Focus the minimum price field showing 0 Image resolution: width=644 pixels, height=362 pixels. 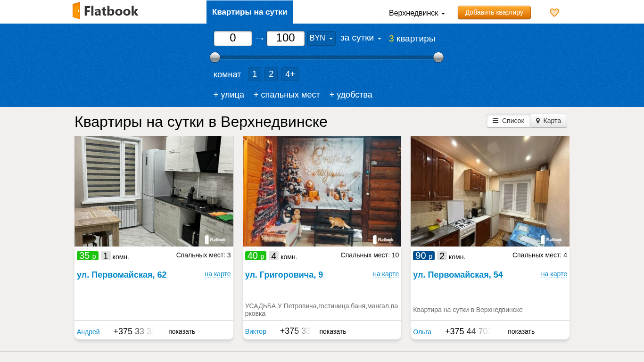[233, 38]
